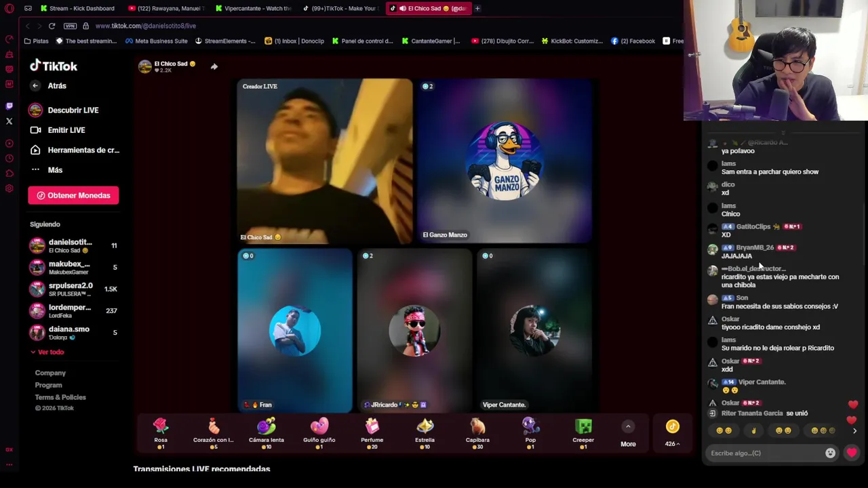Image resolution: width=868 pixels, height=488 pixels.
Task: Send Perfume gift
Action: (372, 433)
